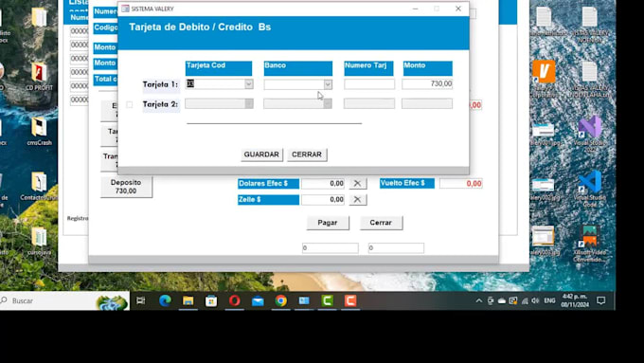
Task: Select the Xilisoft Video Converter desktop shortcut
Action: [590, 244]
